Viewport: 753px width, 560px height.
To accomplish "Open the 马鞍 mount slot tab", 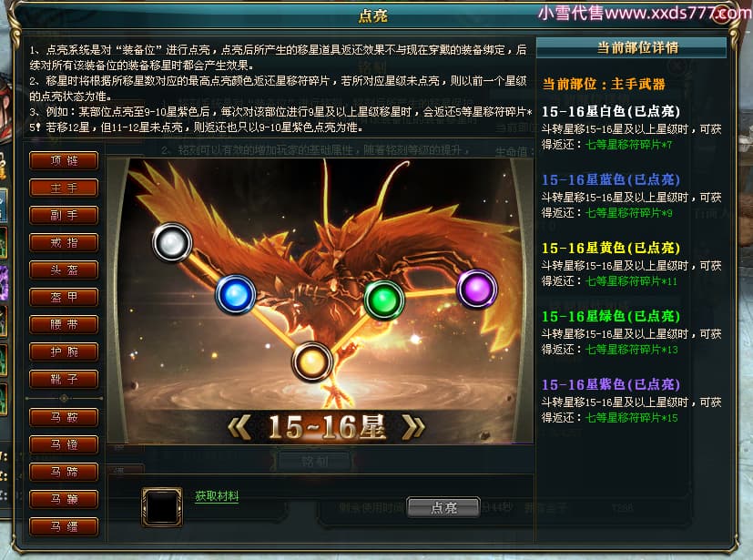I will pos(64,417).
